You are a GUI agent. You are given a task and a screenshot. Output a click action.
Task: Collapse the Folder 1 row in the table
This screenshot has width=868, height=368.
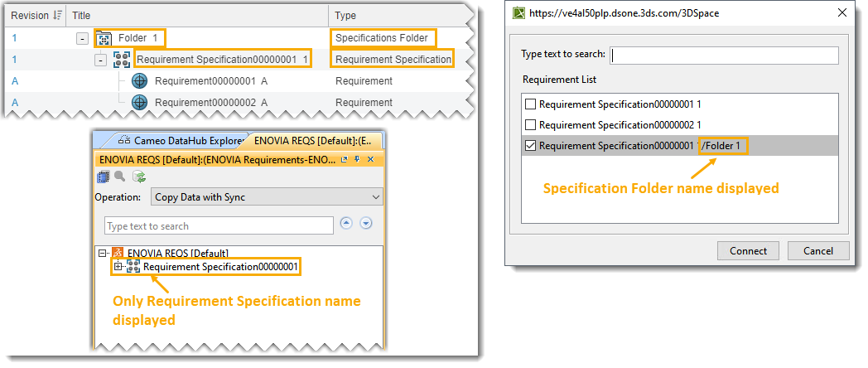(82, 39)
